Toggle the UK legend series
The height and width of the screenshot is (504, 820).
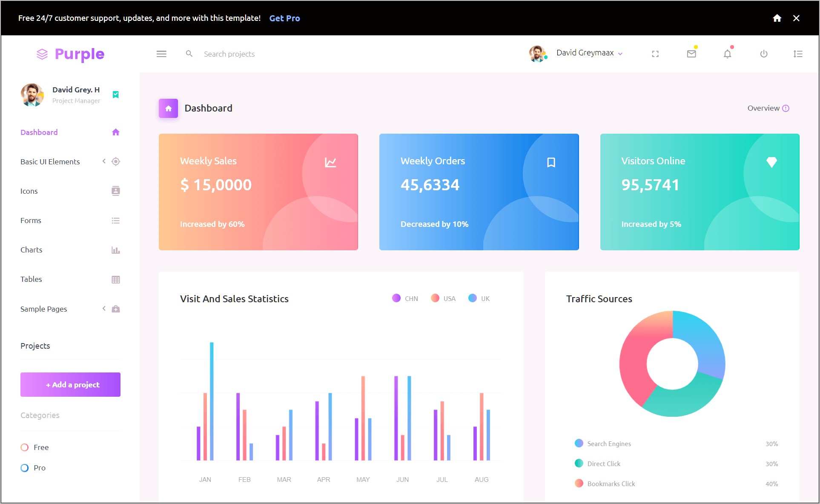click(x=479, y=298)
